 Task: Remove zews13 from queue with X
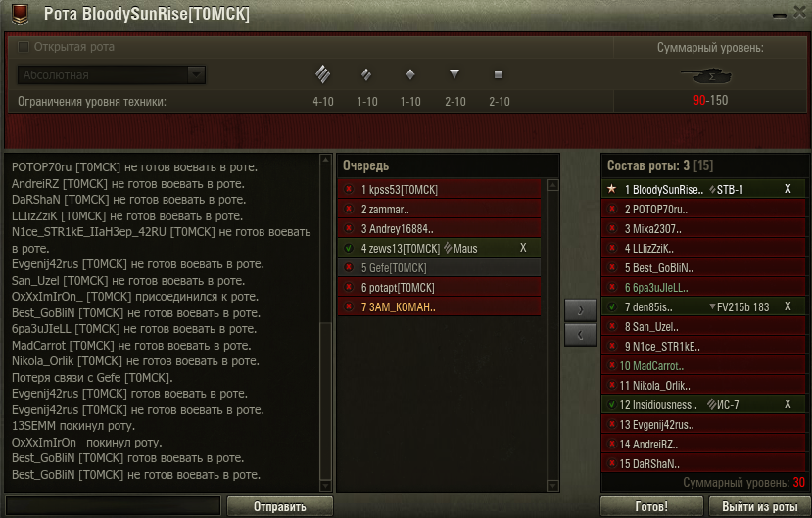click(x=523, y=248)
